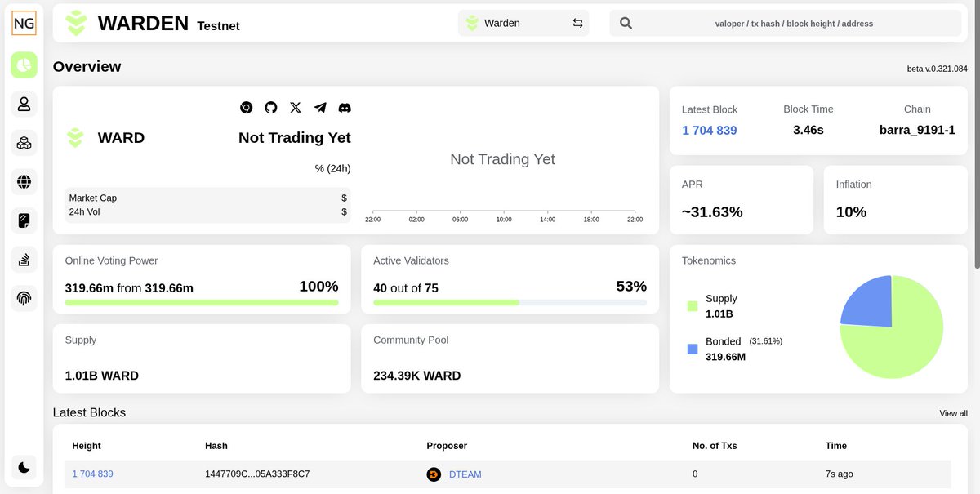Open the WARD Discord icon
Image resolution: width=980 pixels, height=494 pixels.
pyautogui.click(x=345, y=107)
